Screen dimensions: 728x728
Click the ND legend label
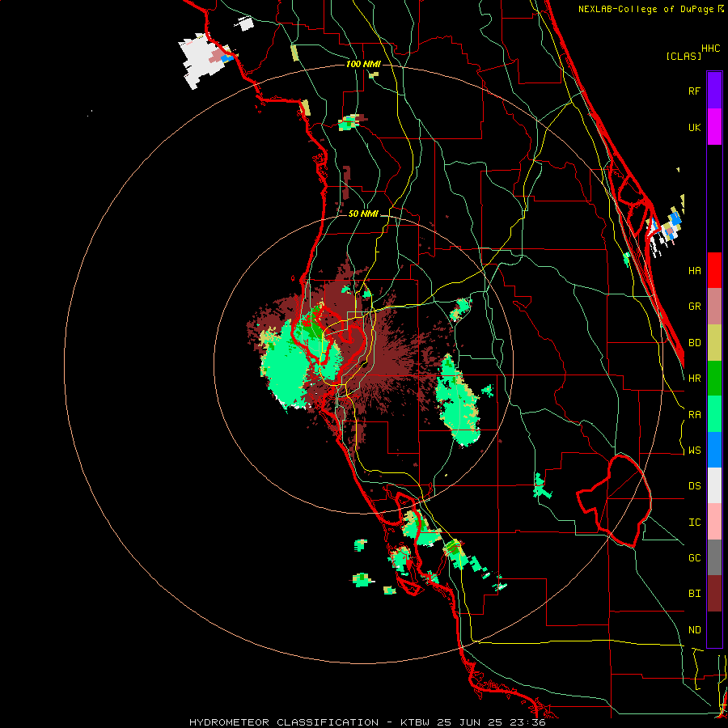pyautogui.click(x=694, y=630)
